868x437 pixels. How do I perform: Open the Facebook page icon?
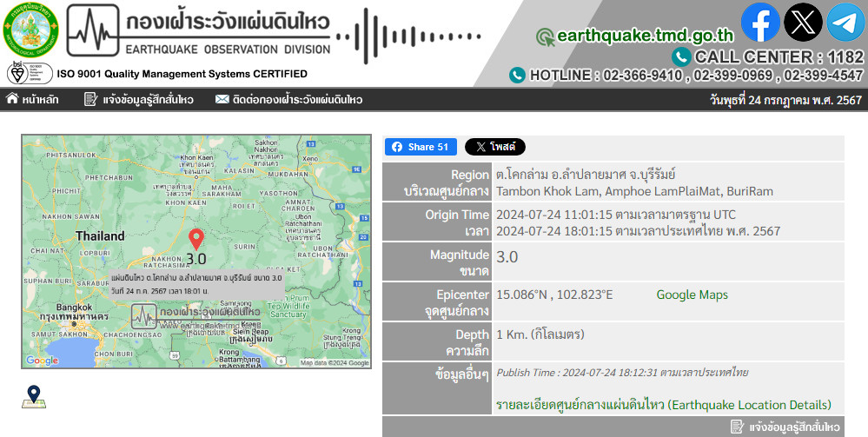point(760,23)
